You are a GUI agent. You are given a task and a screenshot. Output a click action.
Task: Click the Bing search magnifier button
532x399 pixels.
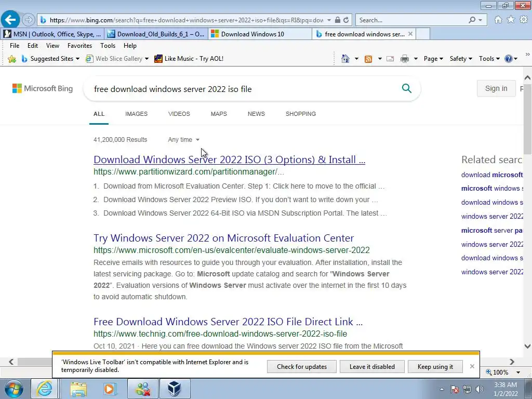point(406,88)
